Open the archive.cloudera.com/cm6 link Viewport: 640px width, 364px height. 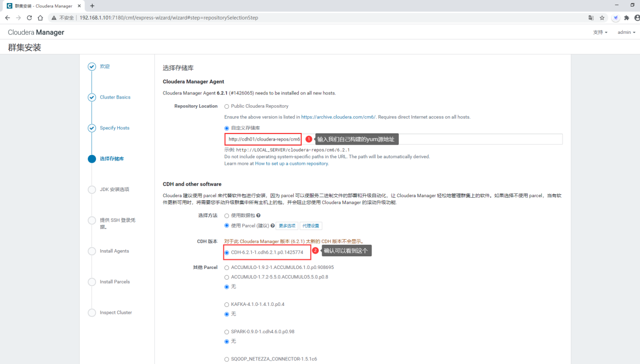click(x=338, y=117)
